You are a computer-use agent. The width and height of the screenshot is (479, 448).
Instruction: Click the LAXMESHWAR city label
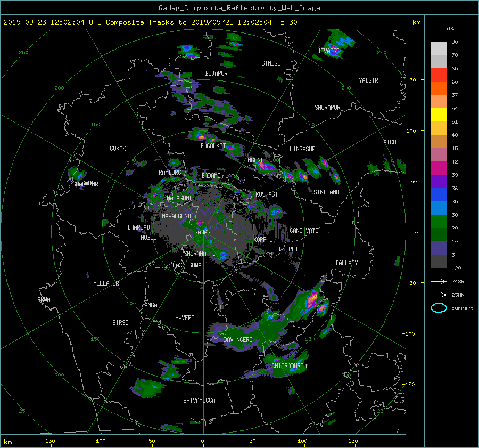click(188, 265)
